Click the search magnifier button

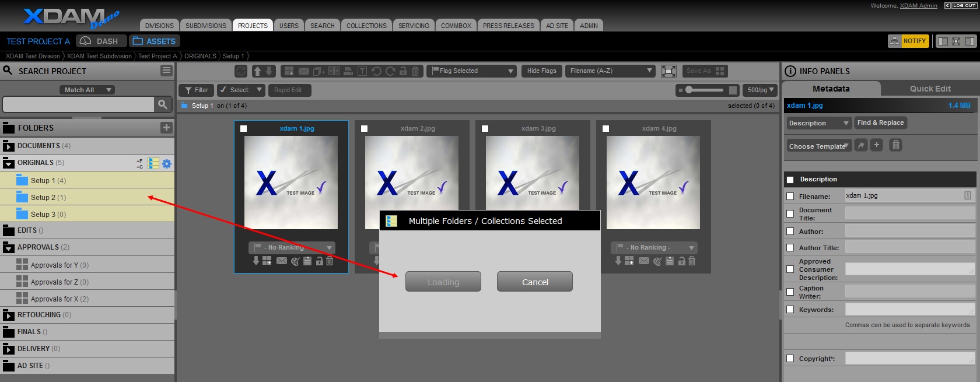pyautogui.click(x=163, y=104)
